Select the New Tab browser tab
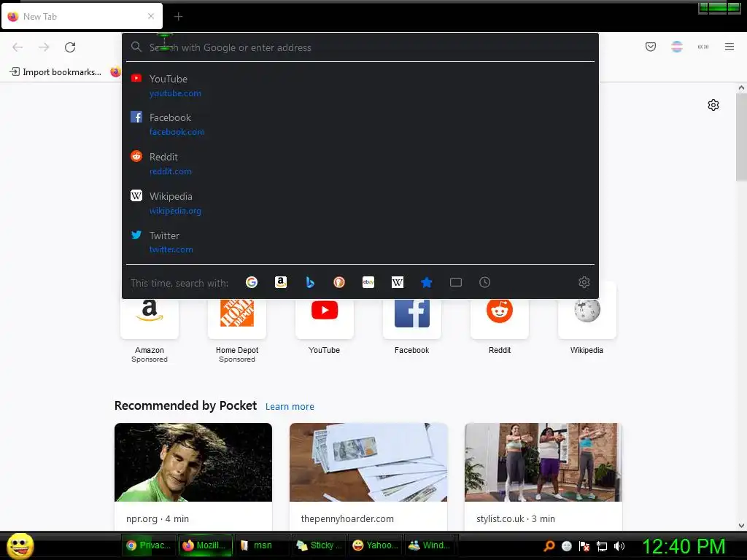 82,16
